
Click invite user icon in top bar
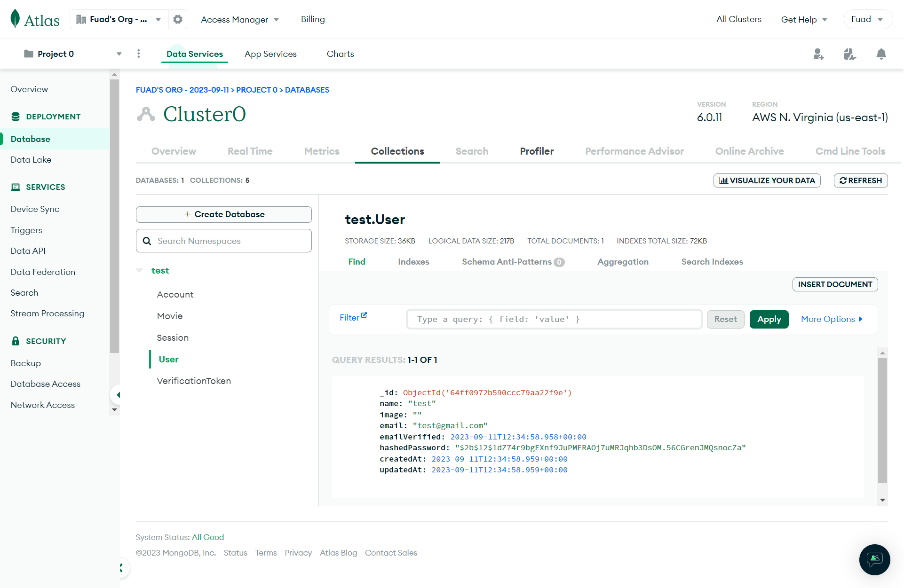point(819,54)
